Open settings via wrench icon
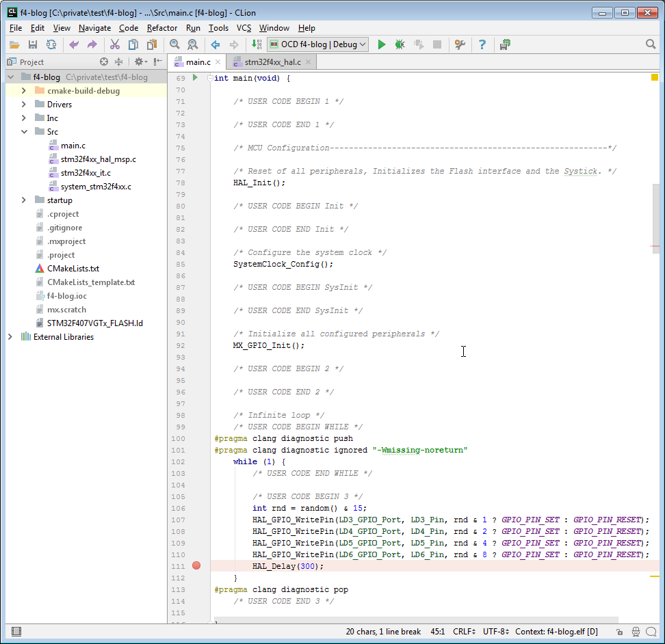 [x=460, y=44]
